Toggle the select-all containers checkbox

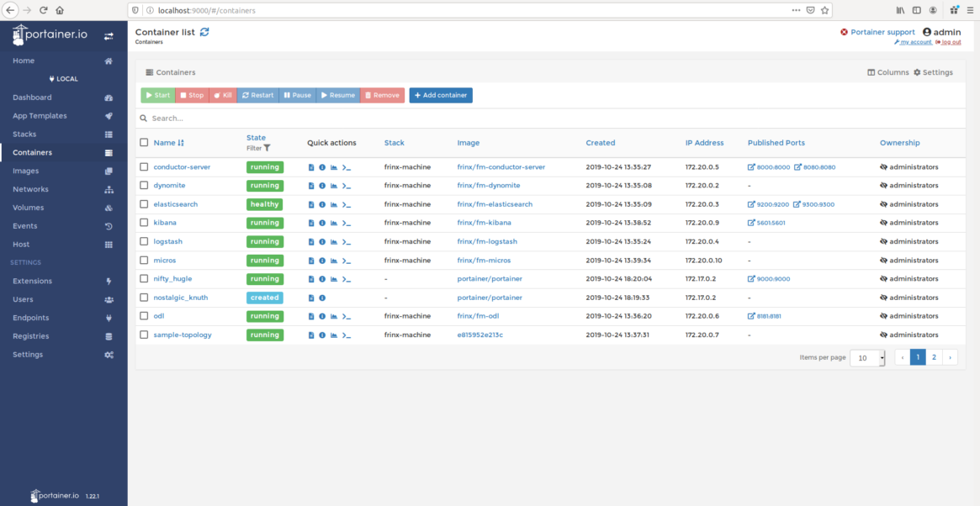pos(144,143)
